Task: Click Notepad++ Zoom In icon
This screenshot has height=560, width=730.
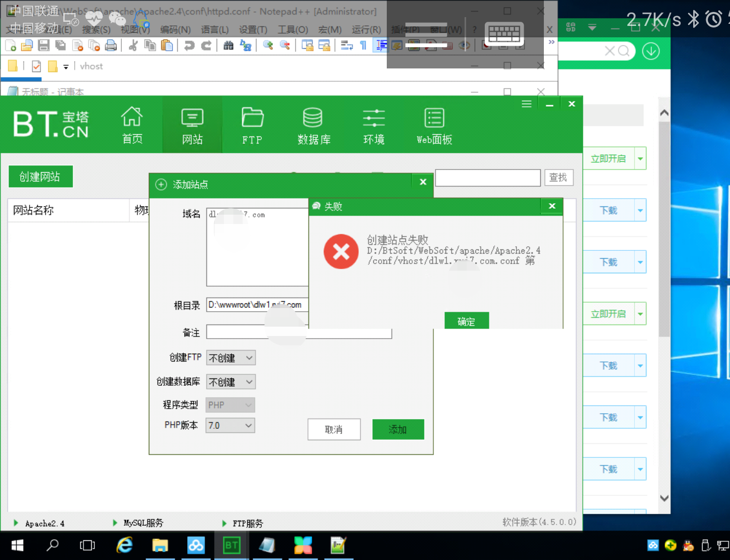Action: (x=268, y=46)
